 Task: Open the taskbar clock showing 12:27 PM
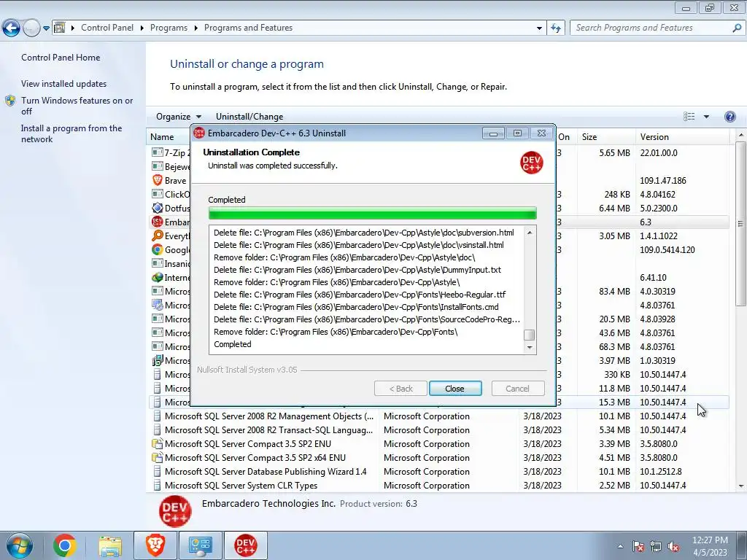click(710, 546)
